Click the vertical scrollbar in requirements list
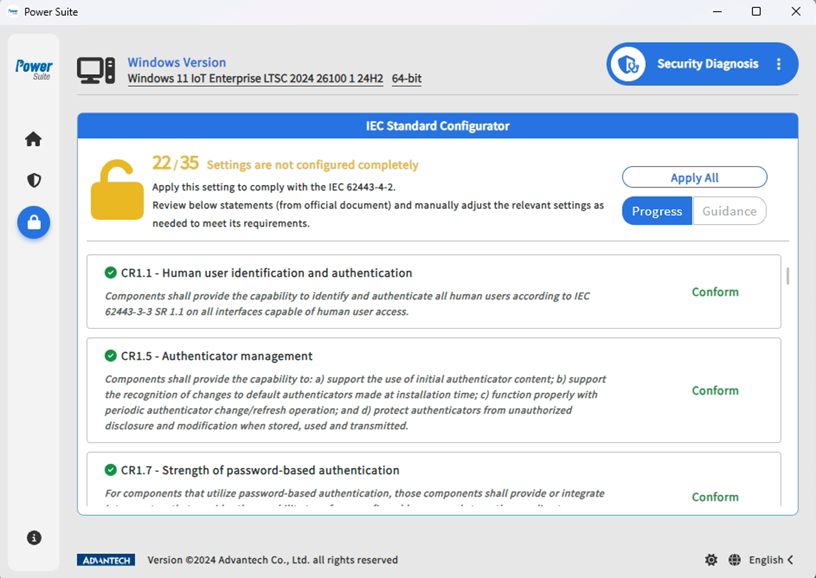816x578 pixels. coord(788,276)
